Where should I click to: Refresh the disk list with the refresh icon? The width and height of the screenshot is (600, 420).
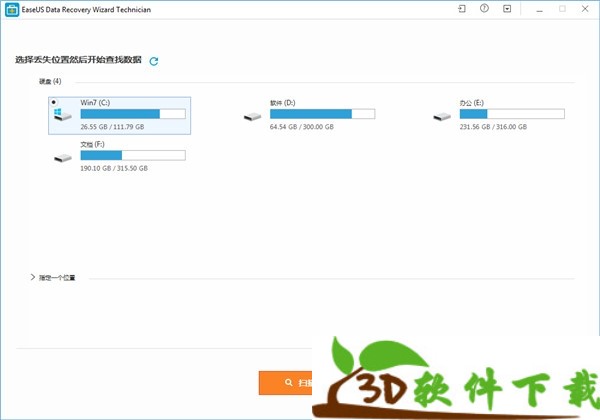coord(154,61)
